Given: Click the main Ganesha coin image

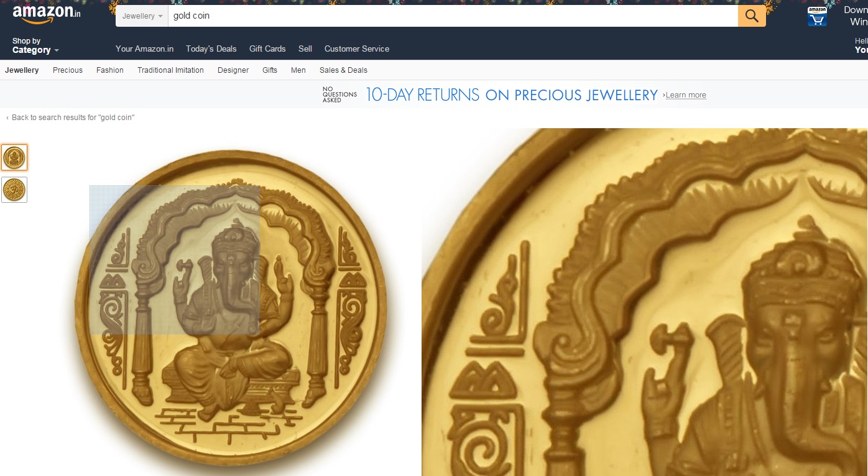Looking at the screenshot, I should click(231, 303).
